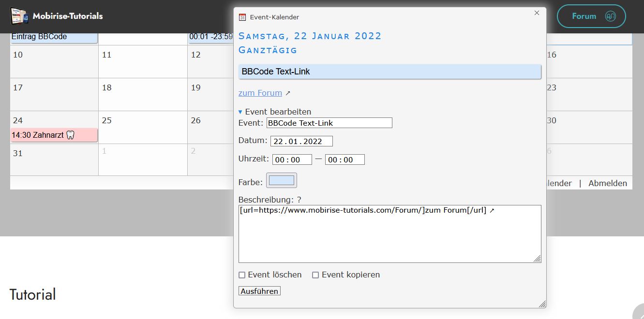Click the Event name input field

pos(329,123)
